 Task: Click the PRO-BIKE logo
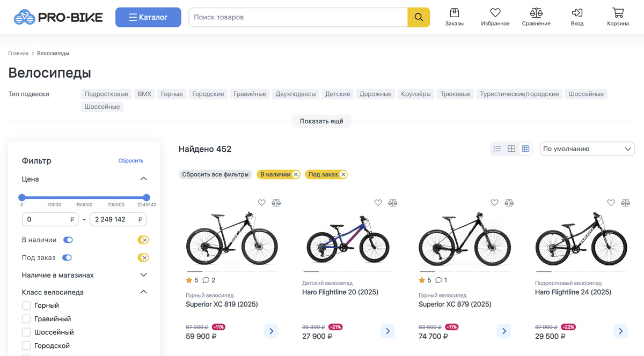click(58, 17)
